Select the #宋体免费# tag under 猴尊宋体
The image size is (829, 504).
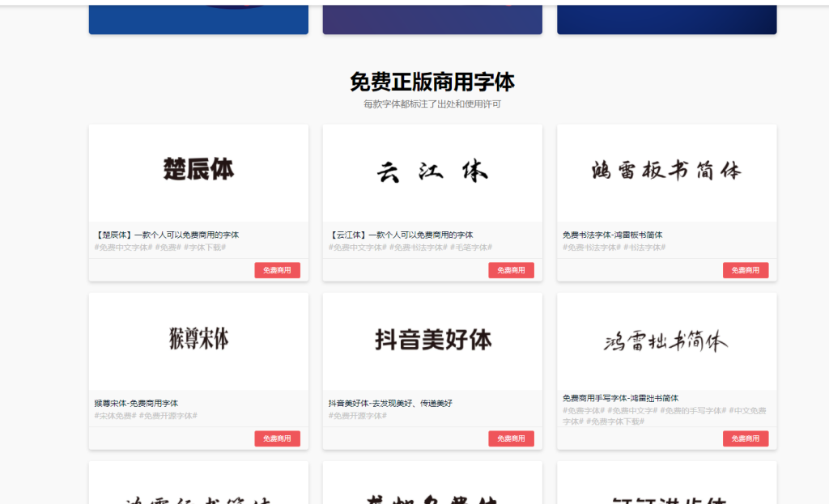click(114, 416)
